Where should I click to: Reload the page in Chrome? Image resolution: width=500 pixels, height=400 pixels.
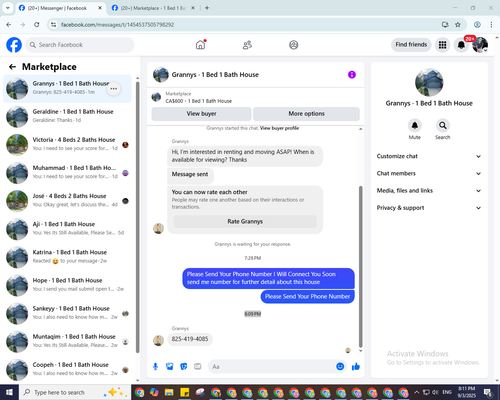pos(37,25)
